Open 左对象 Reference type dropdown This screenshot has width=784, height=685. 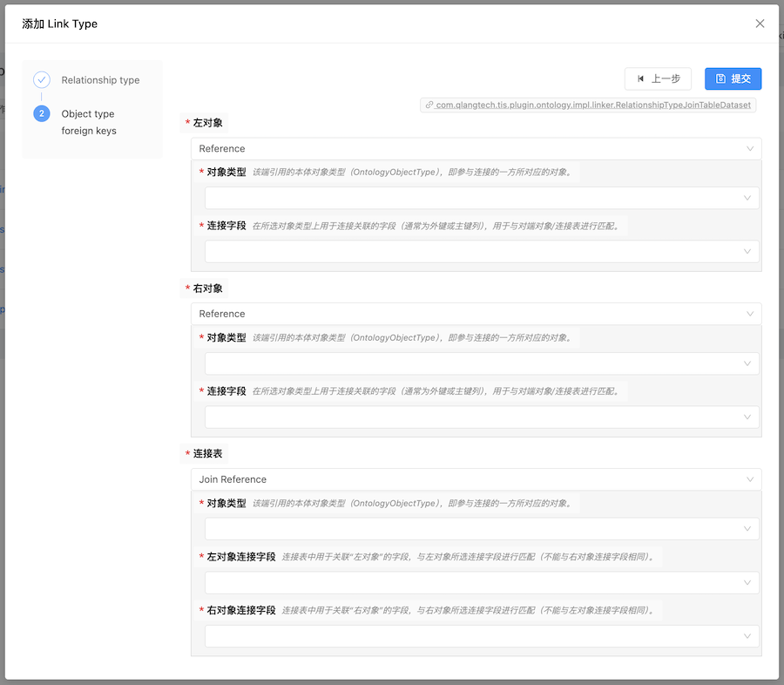(476, 149)
